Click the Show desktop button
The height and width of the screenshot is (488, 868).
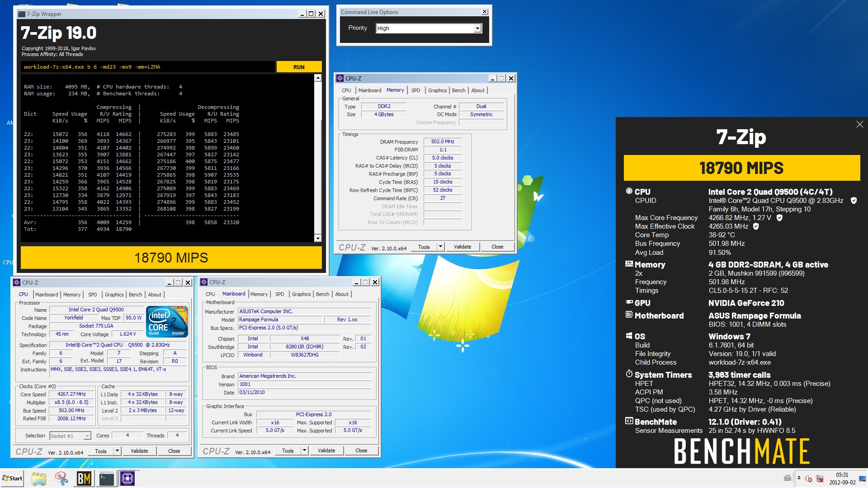tap(863, 479)
